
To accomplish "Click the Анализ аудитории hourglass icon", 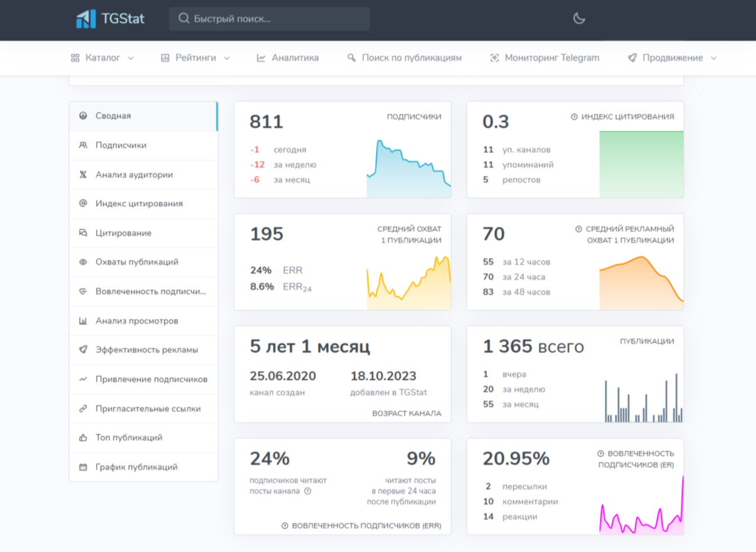I will tap(83, 175).
